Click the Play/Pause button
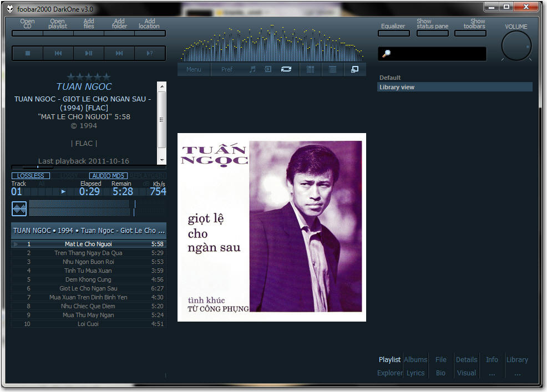 (x=89, y=53)
